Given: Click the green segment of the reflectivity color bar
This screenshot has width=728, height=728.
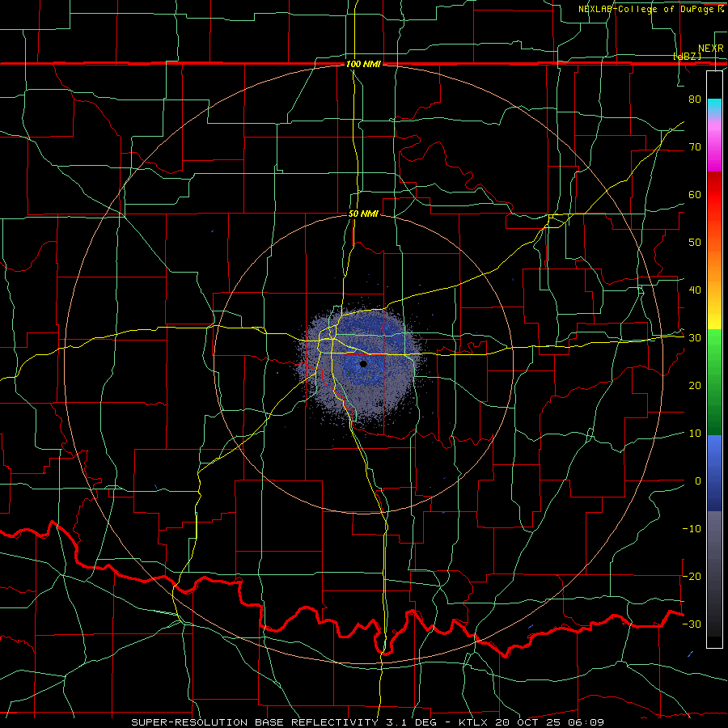Looking at the screenshot, I should (x=714, y=382).
